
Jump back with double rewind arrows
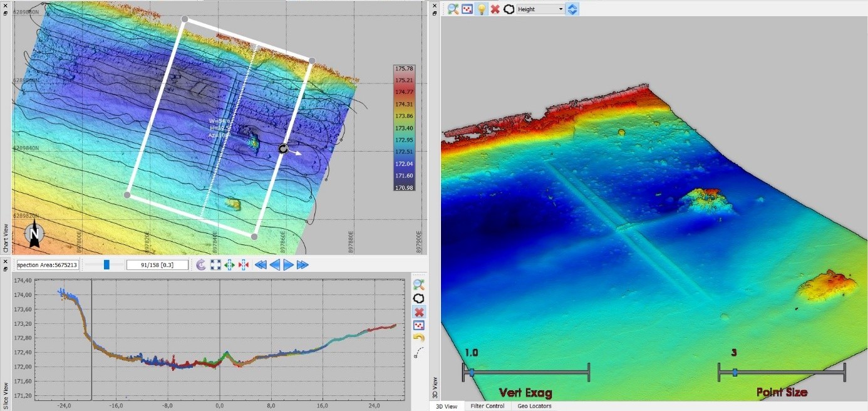coord(260,265)
